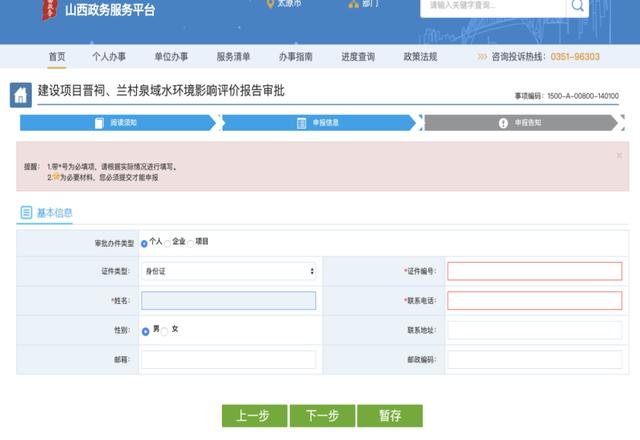Image resolution: width=640 pixels, height=440 pixels.
Task: Open the 证件类型 dropdown showing 身份证
Action: pos(229,271)
